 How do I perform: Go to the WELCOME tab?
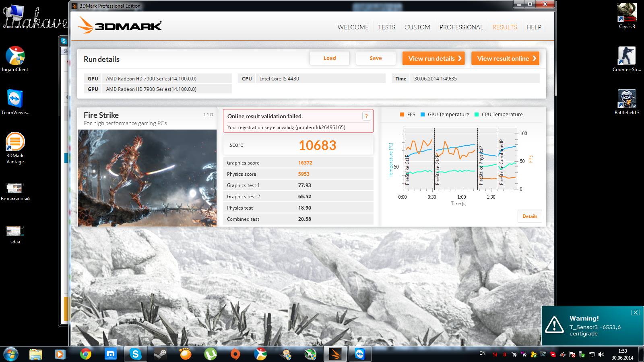[x=353, y=27]
